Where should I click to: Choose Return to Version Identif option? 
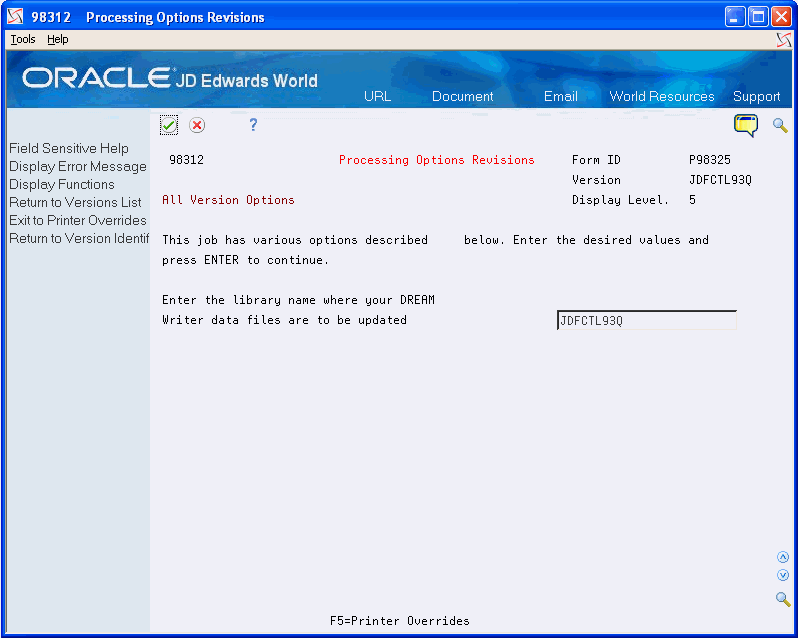pyautogui.click(x=79, y=238)
